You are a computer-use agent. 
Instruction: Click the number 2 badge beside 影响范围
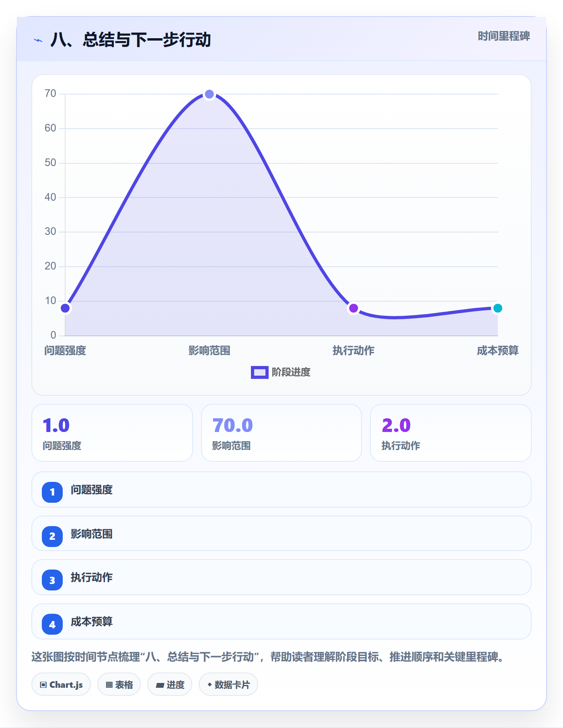click(x=52, y=536)
